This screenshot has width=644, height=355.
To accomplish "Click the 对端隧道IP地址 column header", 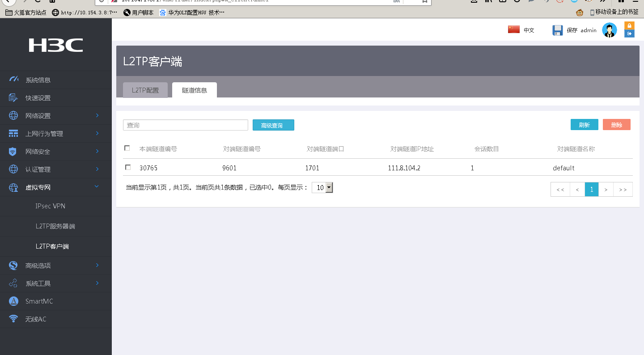I will pos(412,149).
